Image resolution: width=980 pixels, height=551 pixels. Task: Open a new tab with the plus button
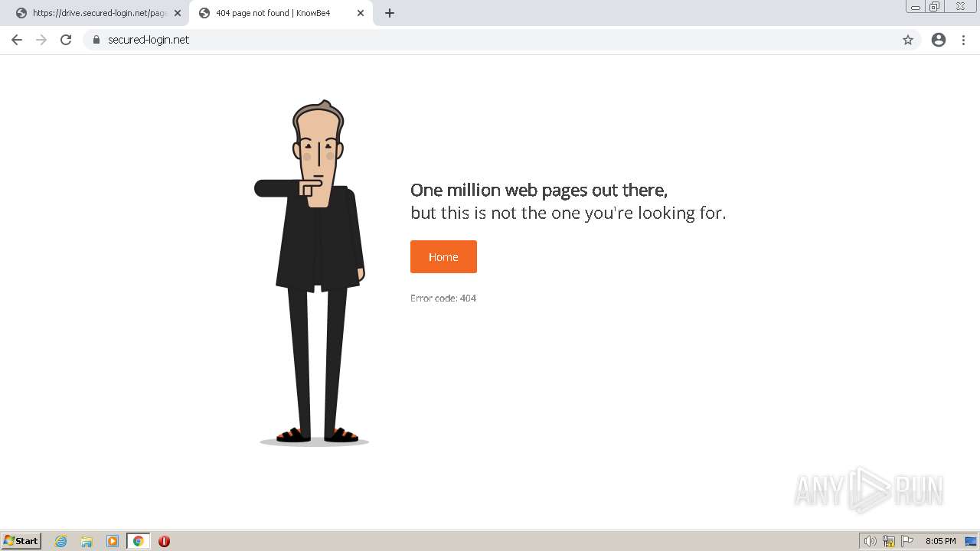click(390, 13)
